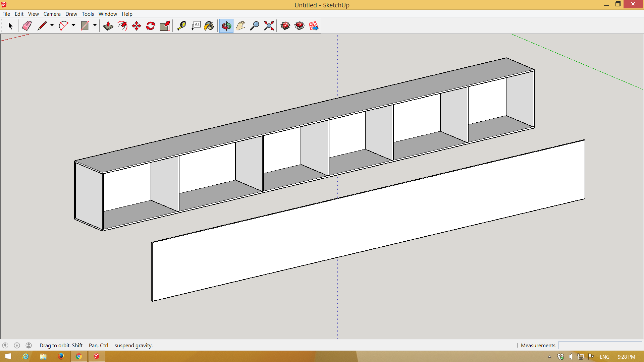Image resolution: width=644 pixels, height=362 pixels.
Task: Activate the Pan hand tool
Action: click(x=240, y=26)
